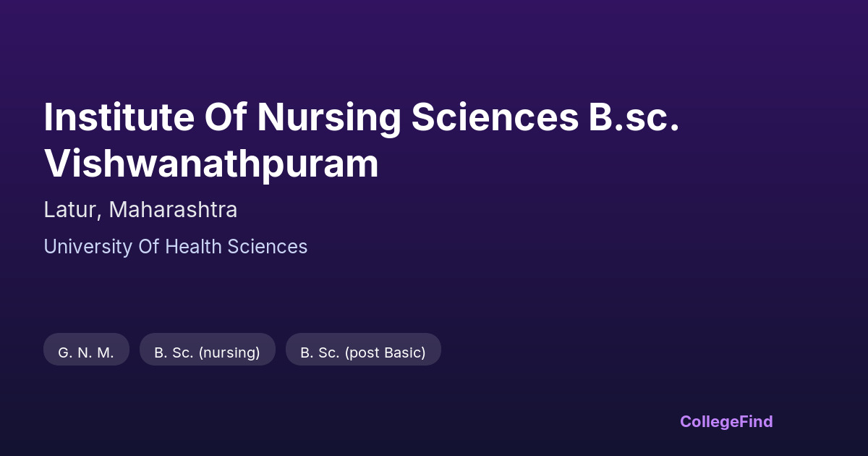Open the Latur, Maharashtra location text
The height and width of the screenshot is (456, 868).
pyautogui.click(x=140, y=210)
